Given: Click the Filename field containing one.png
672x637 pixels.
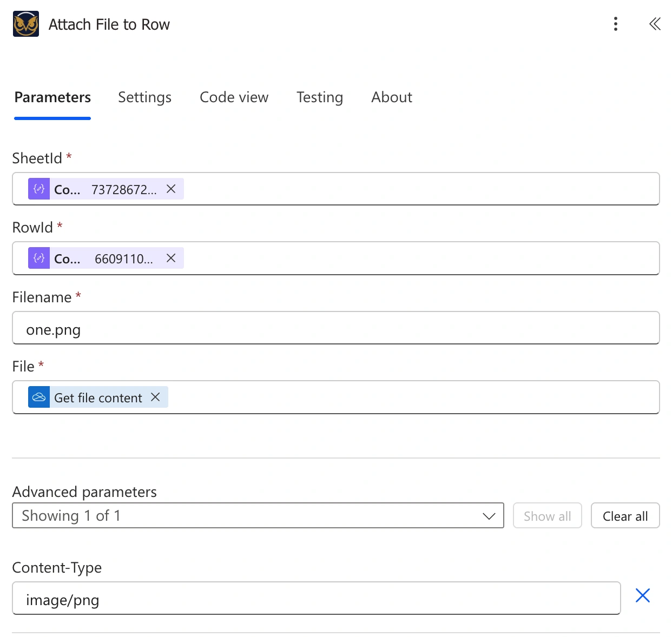Looking at the screenshot, I should 336,328.
